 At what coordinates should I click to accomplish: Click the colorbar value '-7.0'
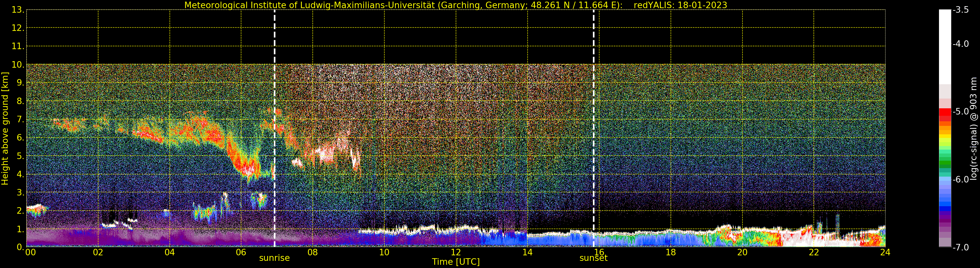pos(960,247)
